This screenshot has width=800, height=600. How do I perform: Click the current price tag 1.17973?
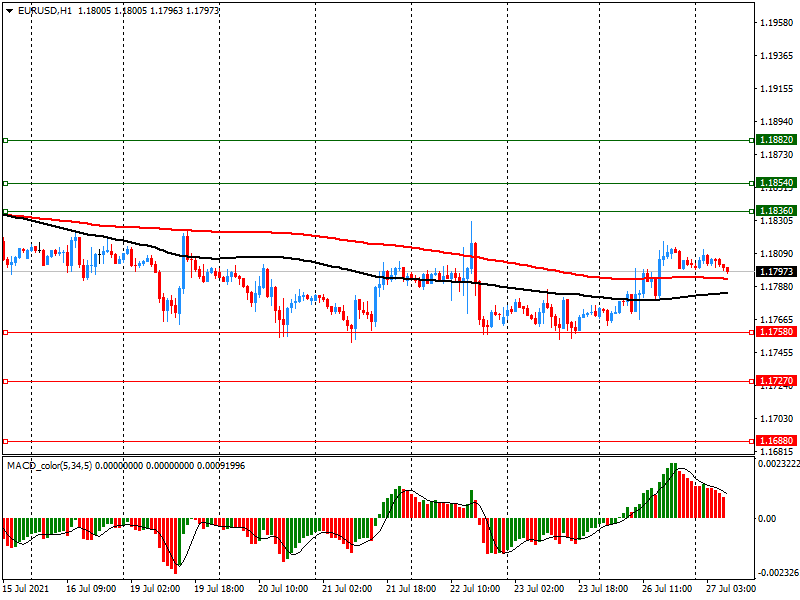click(x=776, y=272)
